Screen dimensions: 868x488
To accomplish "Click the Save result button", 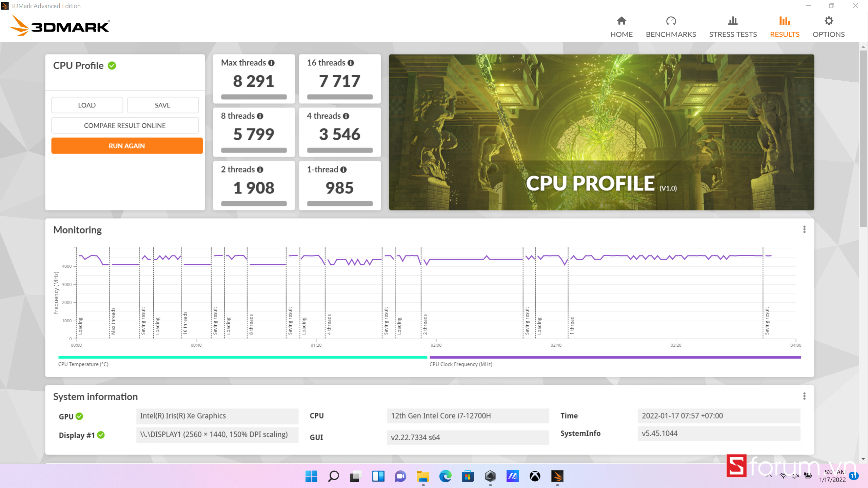I will pyautogui.click(x=162, y=105).
